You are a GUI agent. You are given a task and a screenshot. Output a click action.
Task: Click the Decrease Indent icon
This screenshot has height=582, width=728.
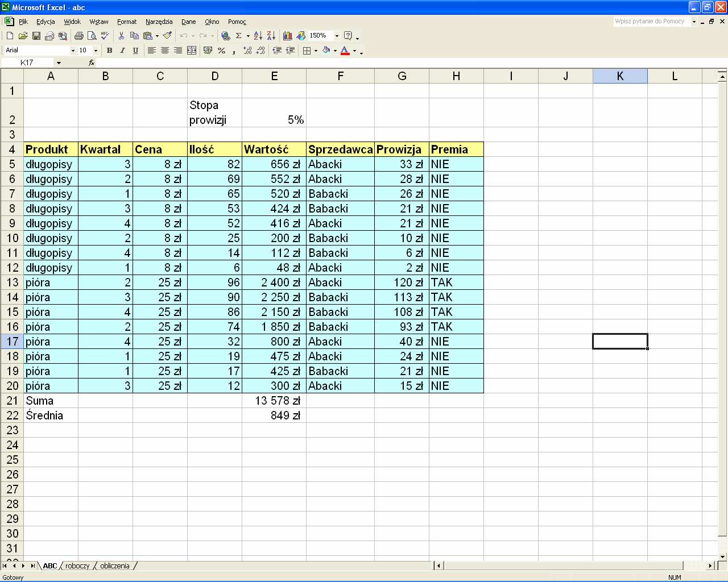[x=277, y=51]
